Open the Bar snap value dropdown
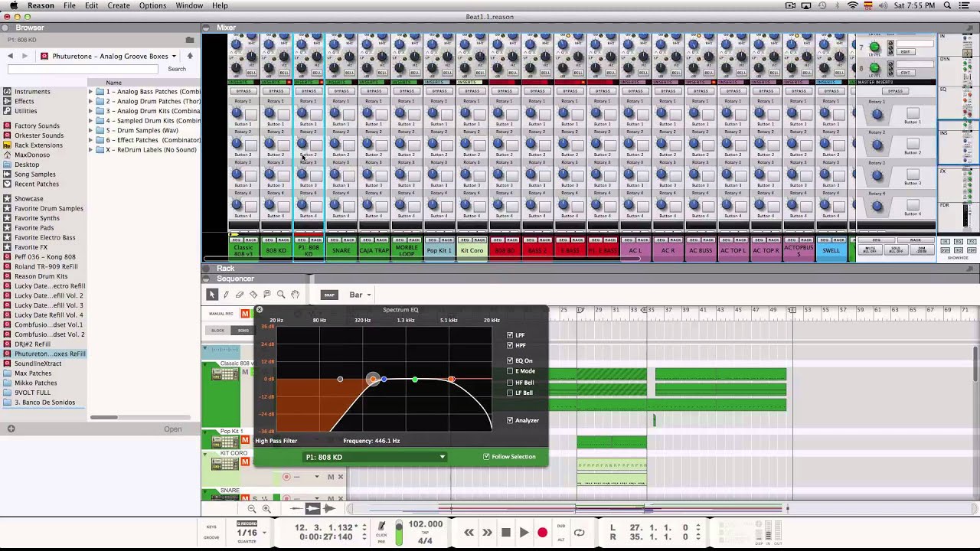The width and height of the screenshot is (980, 551). tap(360, 295)
